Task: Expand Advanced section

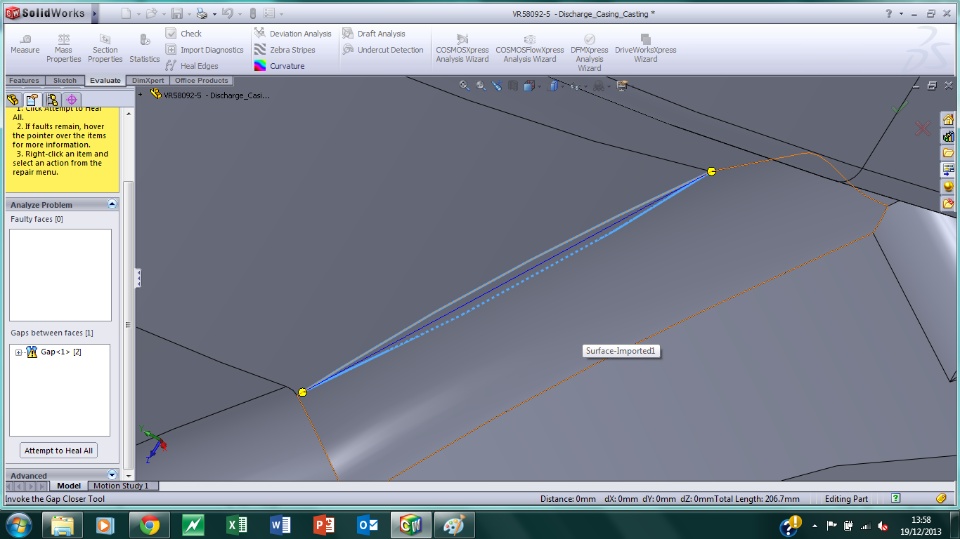Action: pos(112,475)
